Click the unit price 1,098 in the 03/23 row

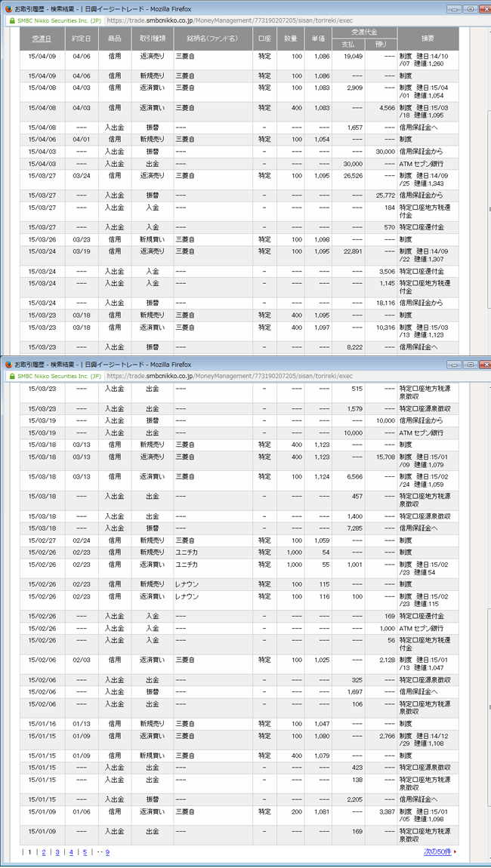(322, 239)
